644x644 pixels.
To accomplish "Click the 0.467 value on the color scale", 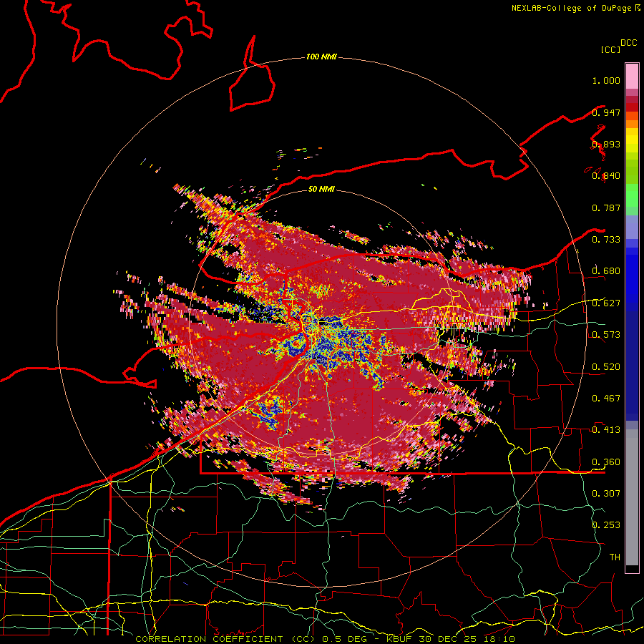I will (606, 399).
